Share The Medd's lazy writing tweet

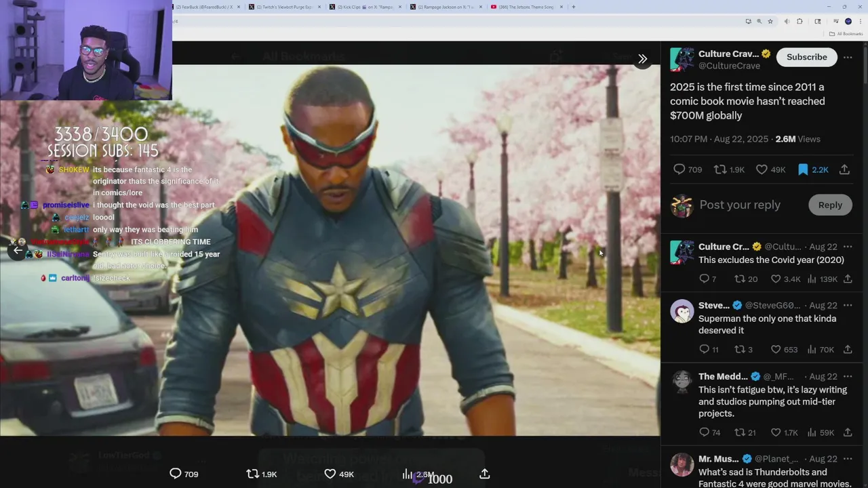point(848,432)
